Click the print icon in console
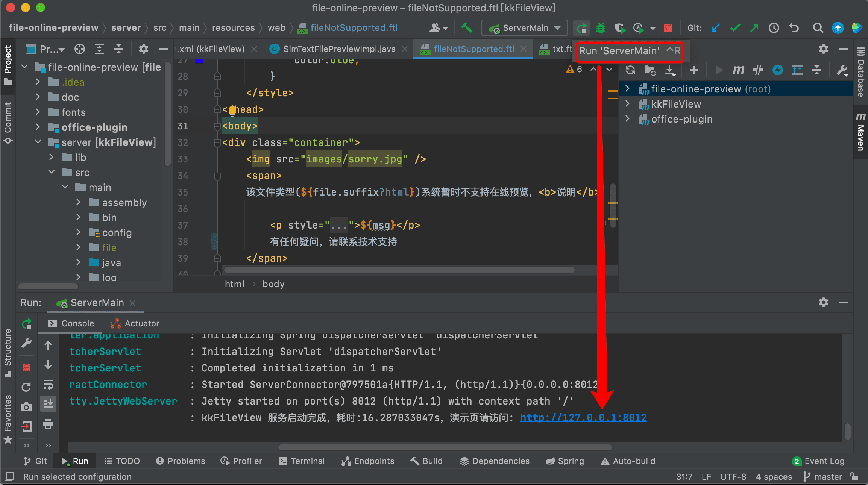The height and width of the screenshot is (485, 868). pyautogui.click(x=48, y=424)
